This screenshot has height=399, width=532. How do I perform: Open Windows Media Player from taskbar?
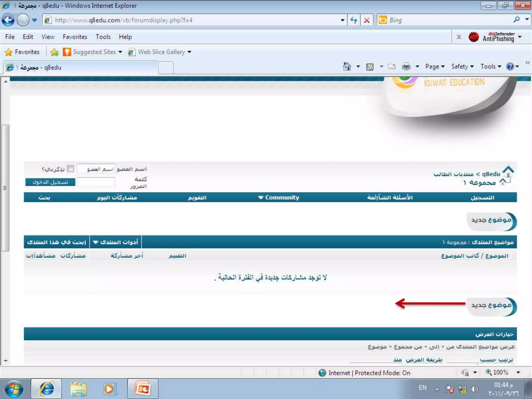(109, 389)
